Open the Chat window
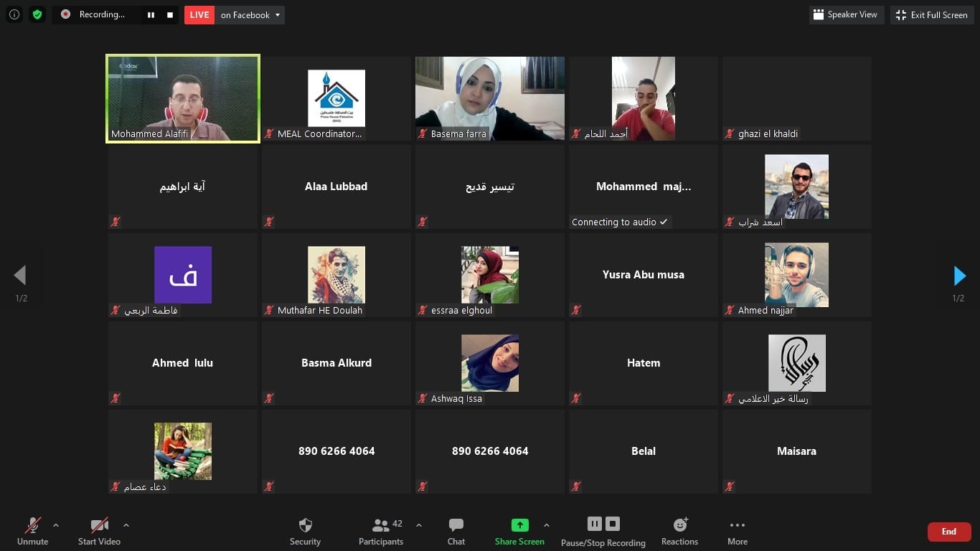Viewport: 980px width, 551px height. click(x=456, y=532)
